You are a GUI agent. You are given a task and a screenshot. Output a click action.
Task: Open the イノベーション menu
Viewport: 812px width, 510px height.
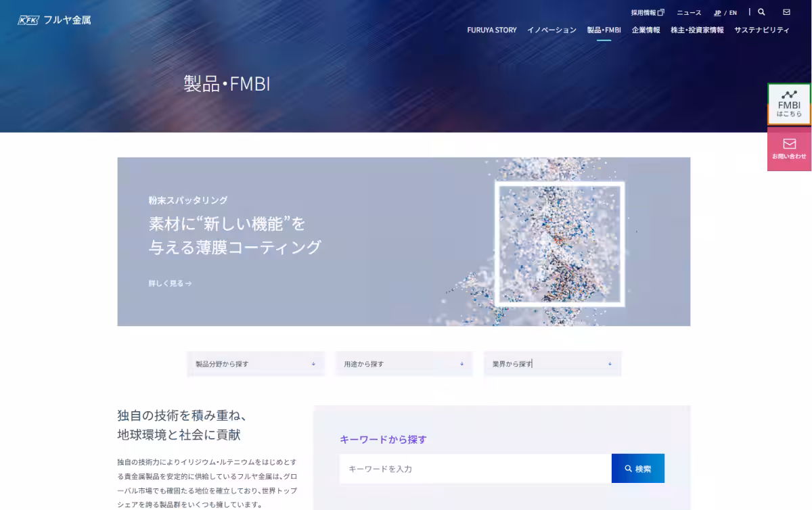pyautogui.click(x=551, y=30)
